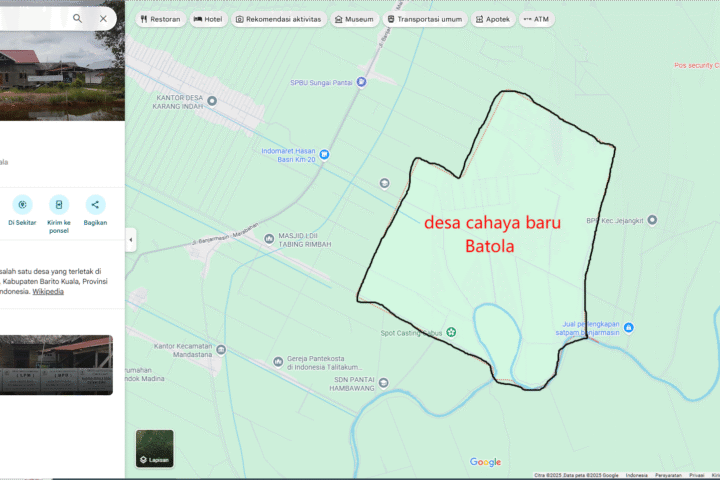Click SDN Pantai Hambawang school pin

tap(383, 383)
